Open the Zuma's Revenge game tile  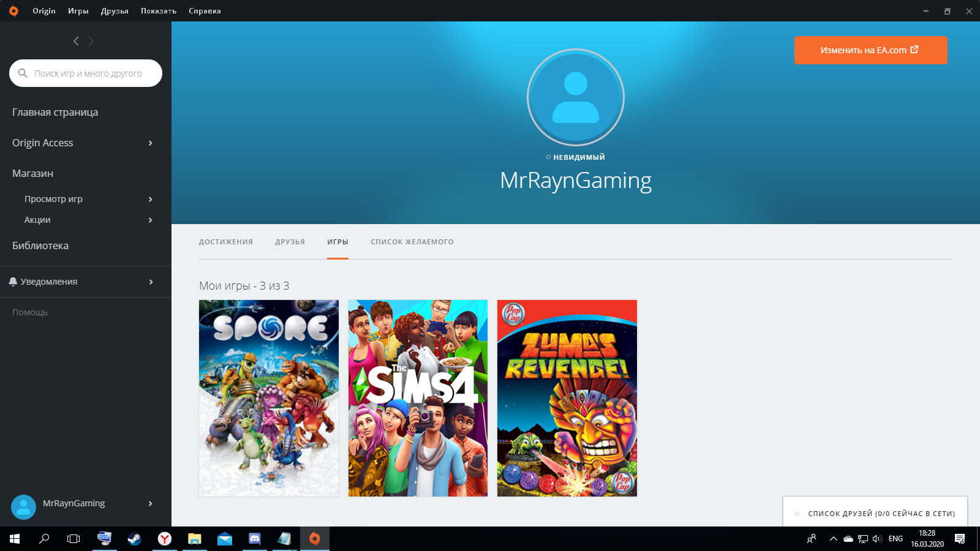click(567, 398)
